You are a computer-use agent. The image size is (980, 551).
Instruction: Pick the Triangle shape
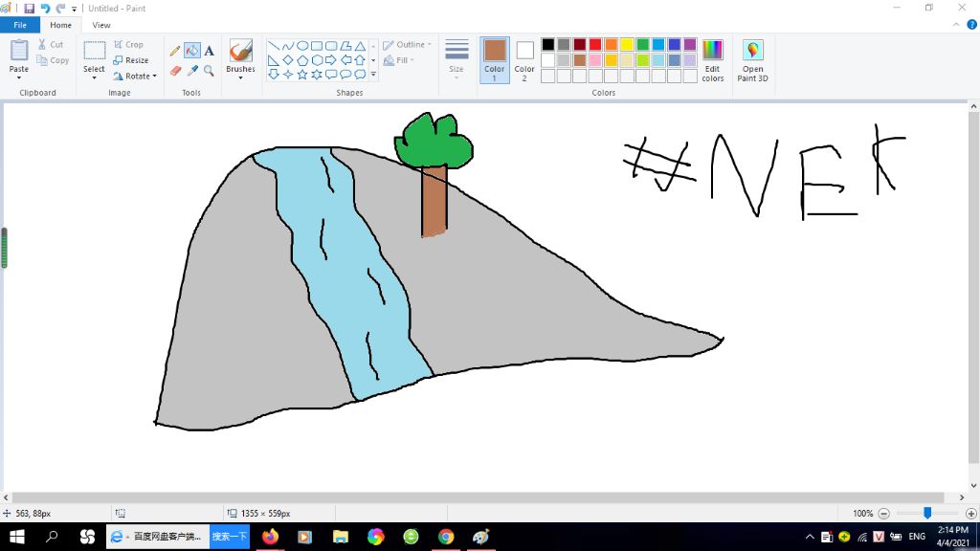(360, 46)
